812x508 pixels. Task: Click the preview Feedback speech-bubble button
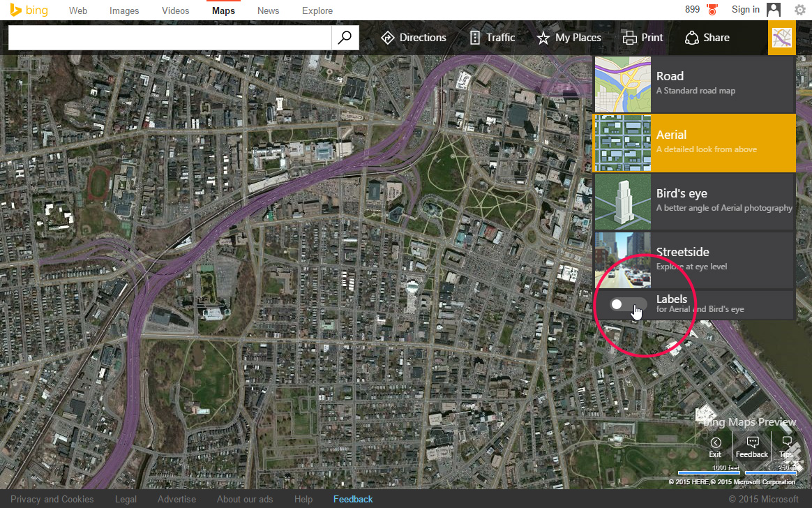(752, 447)
